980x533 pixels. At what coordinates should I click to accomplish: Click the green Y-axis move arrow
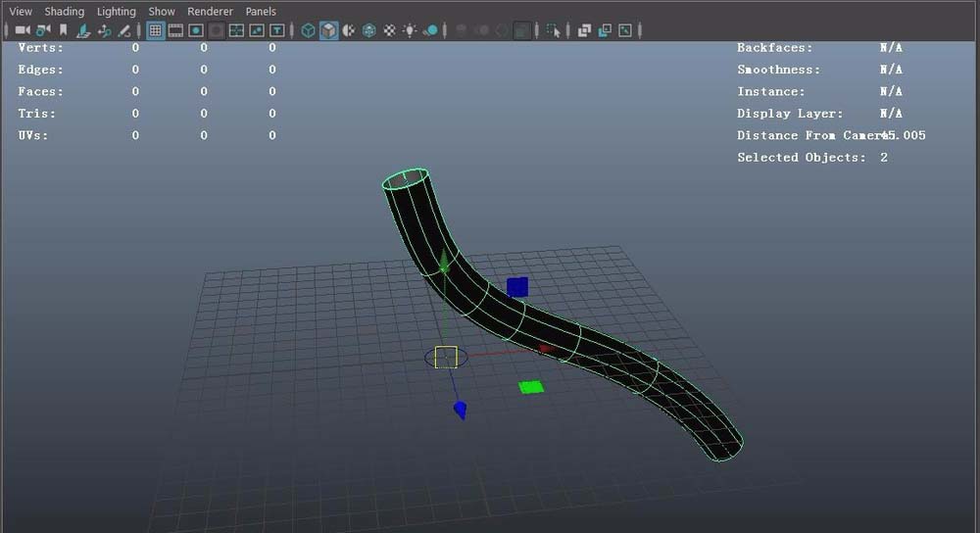(x=444, y=264)
